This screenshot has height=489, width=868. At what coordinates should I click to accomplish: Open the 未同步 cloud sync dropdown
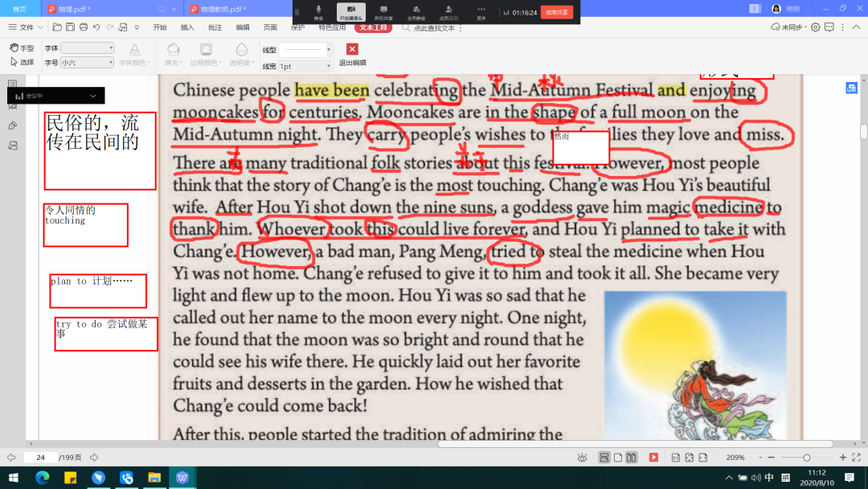click(x=788, y=27)
